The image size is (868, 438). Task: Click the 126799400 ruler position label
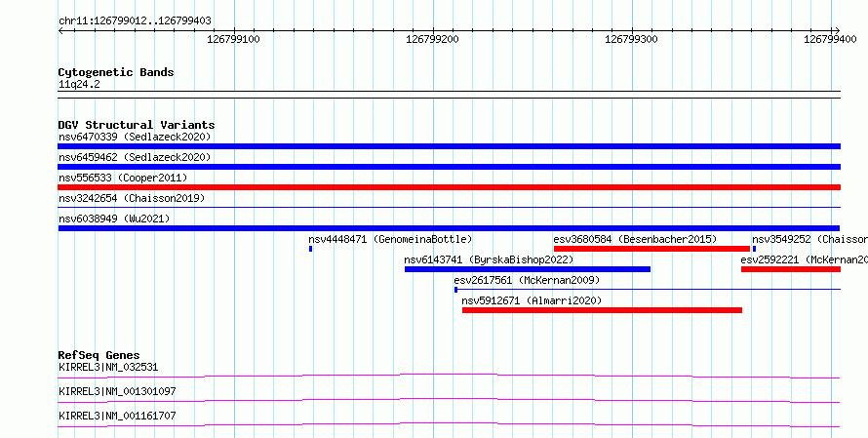click(x=830, y=39)
